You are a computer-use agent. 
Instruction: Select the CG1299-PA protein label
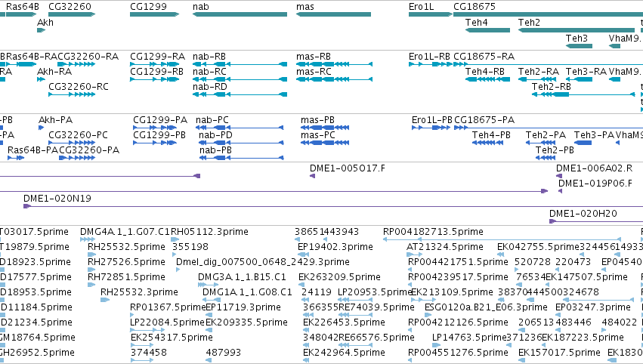tap(160, 119)
